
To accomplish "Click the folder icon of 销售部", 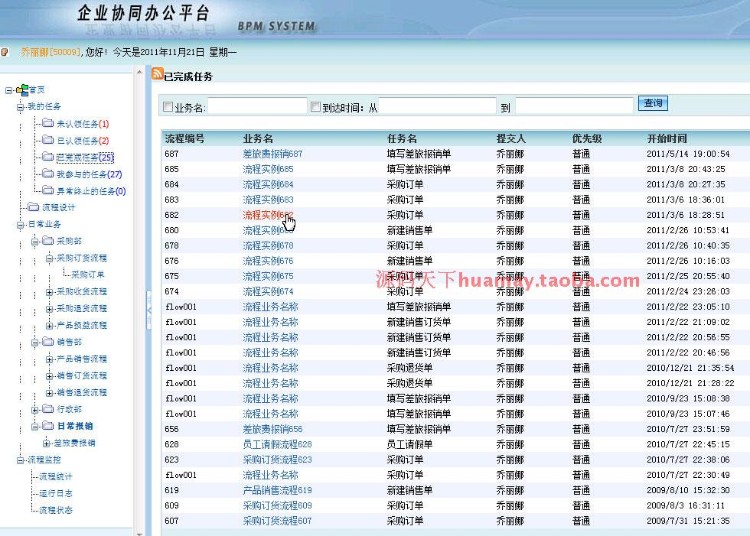I will [x=48, y=341].
